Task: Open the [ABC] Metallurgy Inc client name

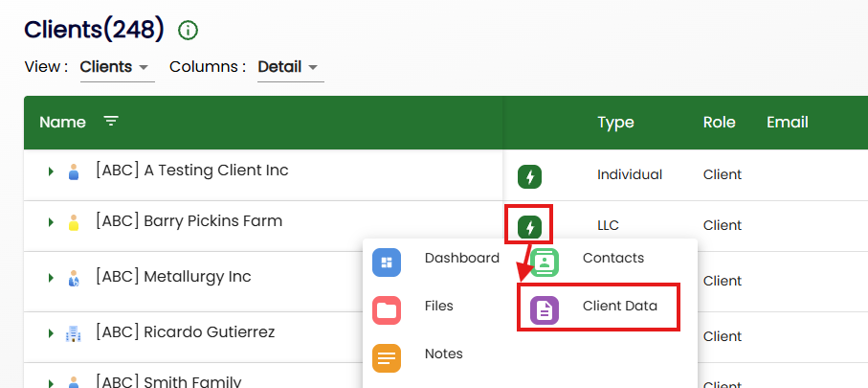Action: tap(173, 277)
